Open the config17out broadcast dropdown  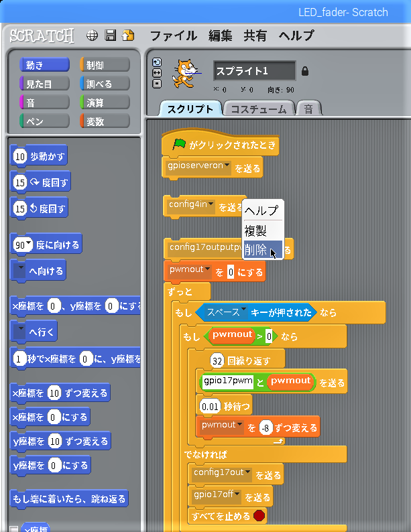(x=222, y=473)
